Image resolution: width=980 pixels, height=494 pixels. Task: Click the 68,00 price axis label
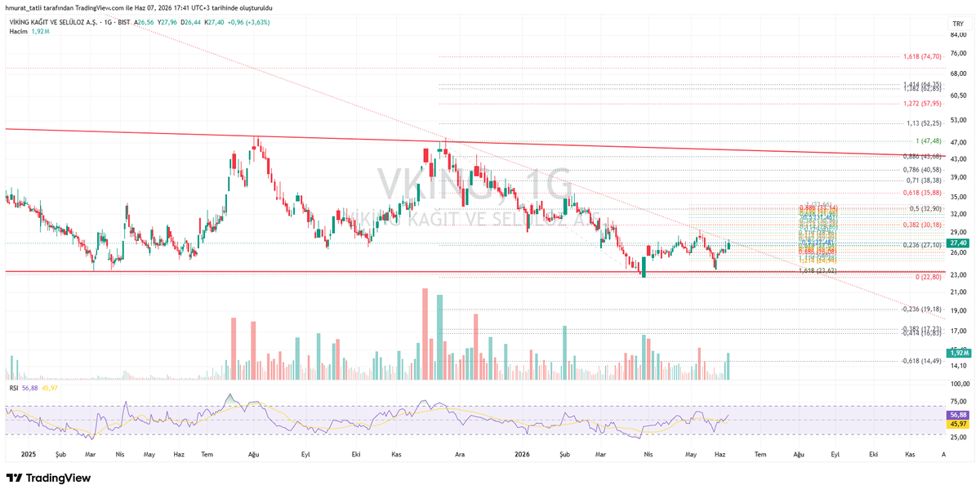coord(958,75)
